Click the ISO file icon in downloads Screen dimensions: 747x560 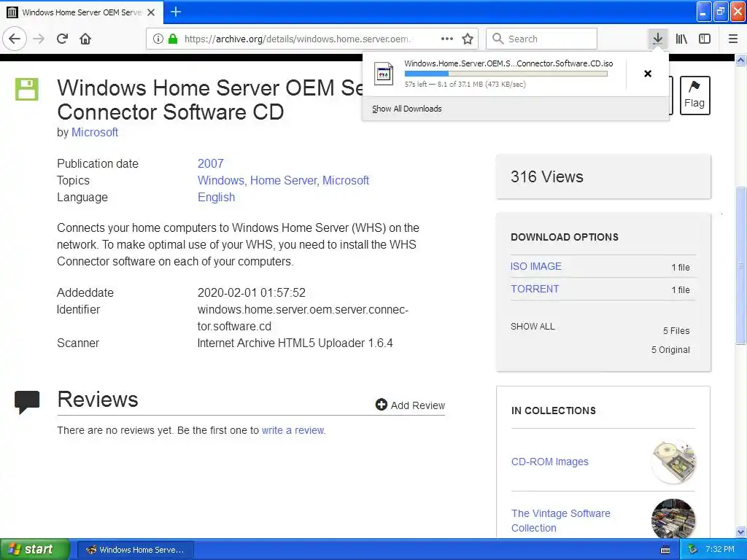tap(384, 74)
